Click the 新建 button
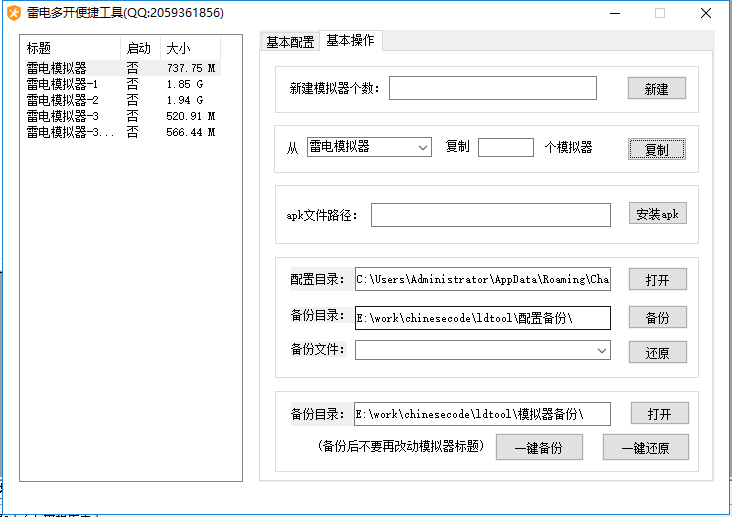The image size is (732, 517). [x=656, y=88]
